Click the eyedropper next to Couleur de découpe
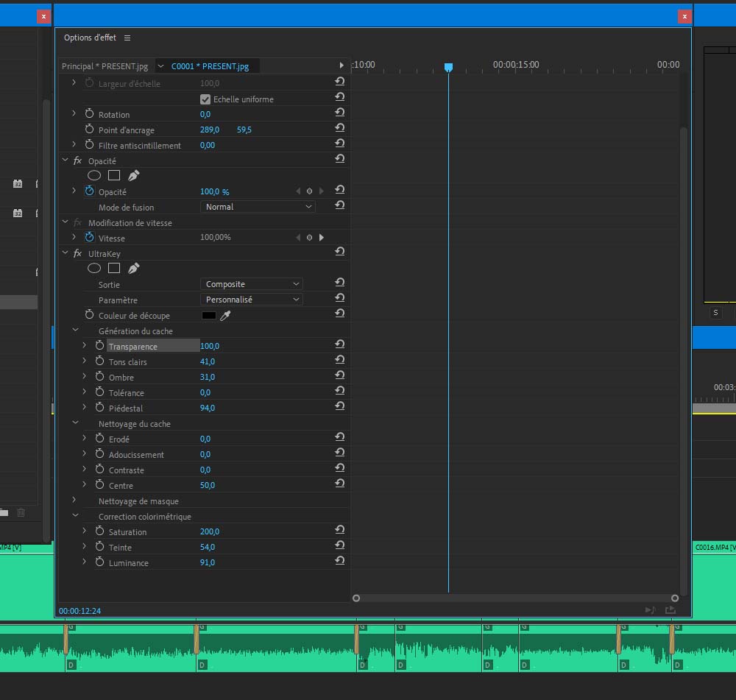Image resolution: width=736 pixels, height=700 pixels. point(225,316)
